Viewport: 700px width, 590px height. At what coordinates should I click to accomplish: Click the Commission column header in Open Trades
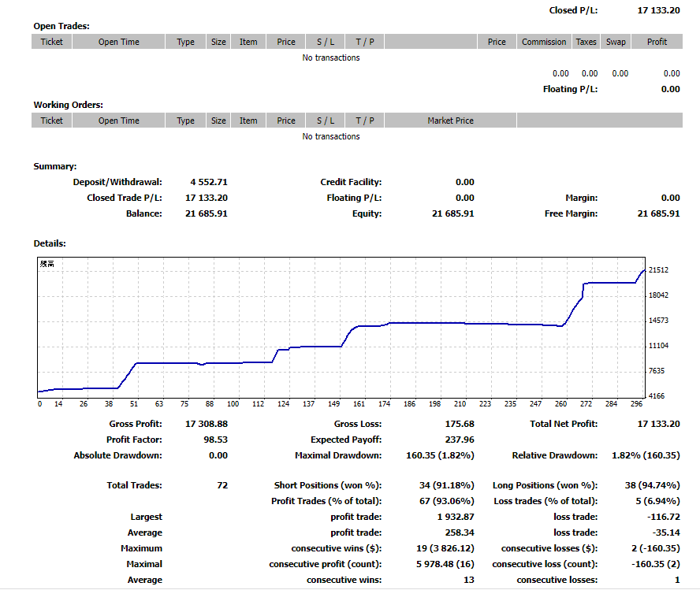(544, 42)
